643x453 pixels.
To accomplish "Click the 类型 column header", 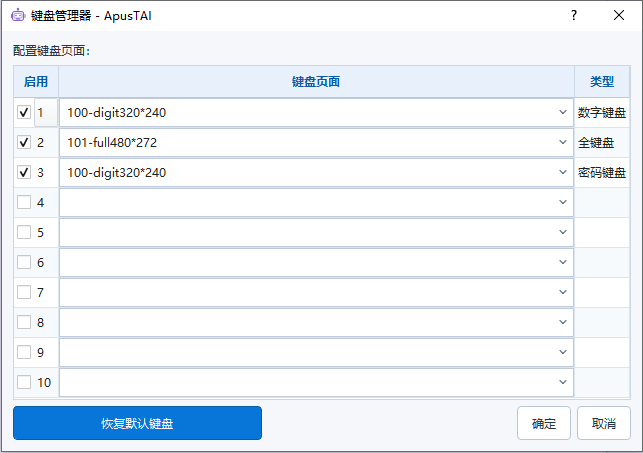I will (x=602, y=82).
